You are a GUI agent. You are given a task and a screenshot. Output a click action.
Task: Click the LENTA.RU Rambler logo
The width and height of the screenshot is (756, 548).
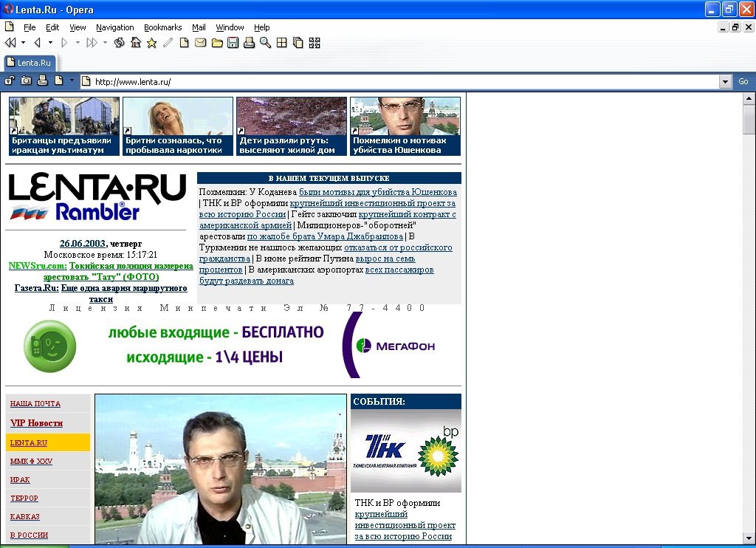97,196
